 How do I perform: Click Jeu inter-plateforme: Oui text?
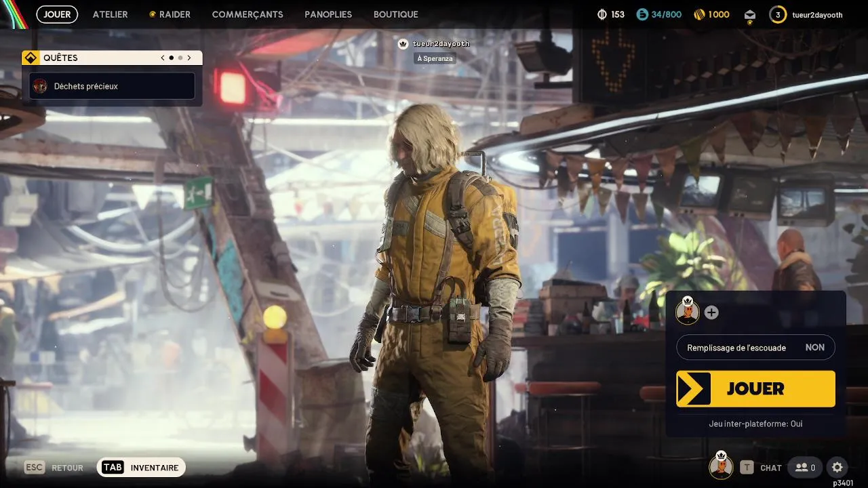755,424
